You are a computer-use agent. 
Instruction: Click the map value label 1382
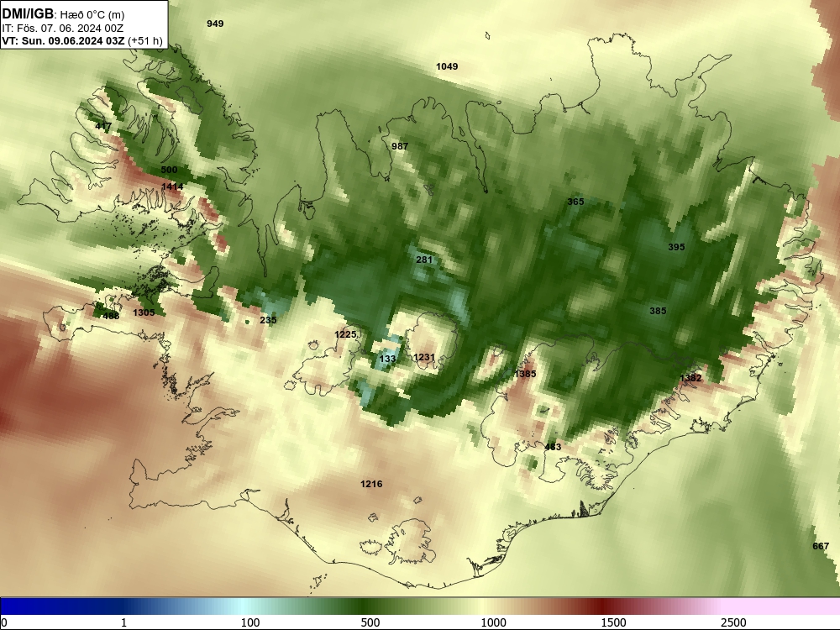(x=690, y=378)
